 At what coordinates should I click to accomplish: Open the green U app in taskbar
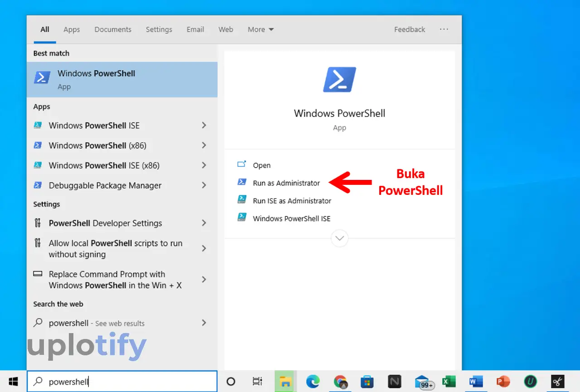tap(530, 382)
